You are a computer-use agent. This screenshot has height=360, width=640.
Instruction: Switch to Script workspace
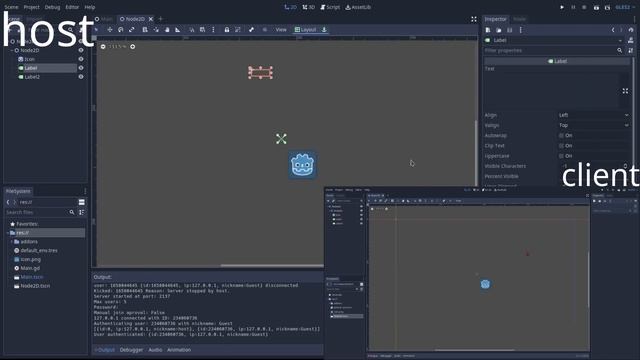[x=330, y=7]
